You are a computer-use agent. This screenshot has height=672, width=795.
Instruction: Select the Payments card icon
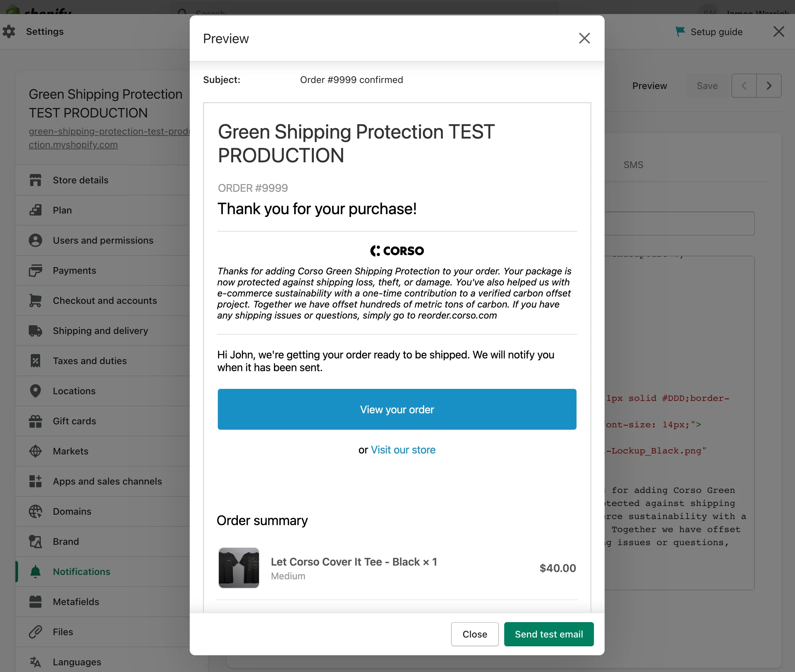coord(35,270)
